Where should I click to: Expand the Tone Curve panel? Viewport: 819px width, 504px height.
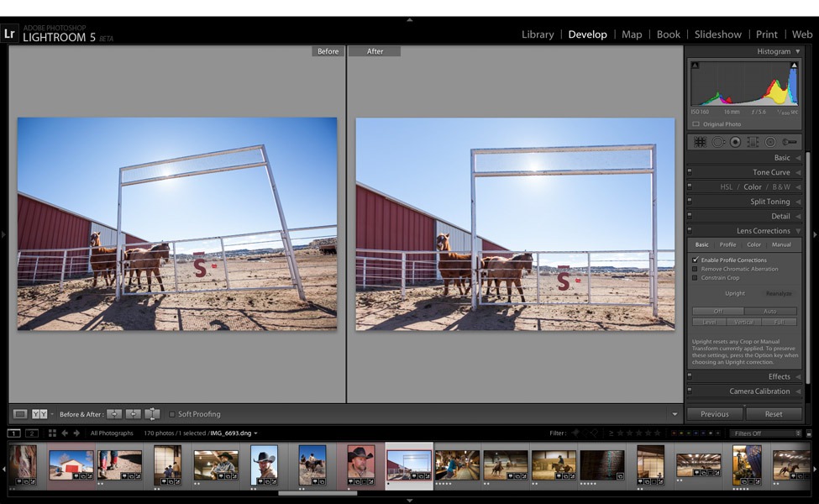(x=771, y=172)
